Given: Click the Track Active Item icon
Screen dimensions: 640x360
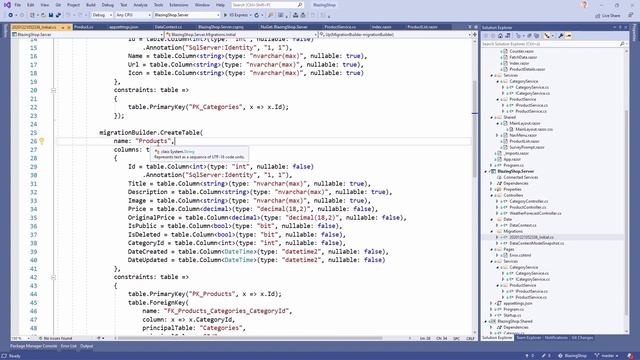Looking at the screenshot, I should [547, 36].
